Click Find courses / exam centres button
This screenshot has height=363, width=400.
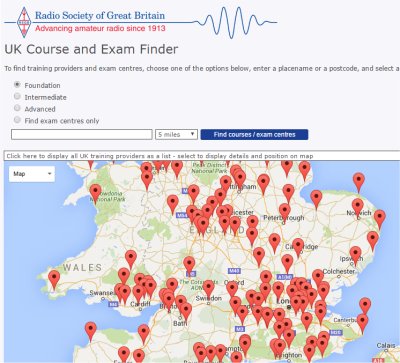click(254, 134)
